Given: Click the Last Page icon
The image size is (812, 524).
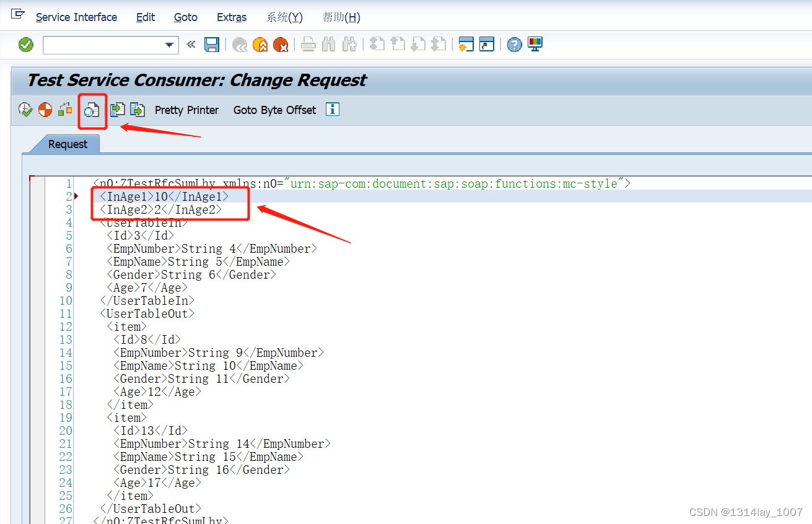Looking at the screenshot, I should pos(439,44).
